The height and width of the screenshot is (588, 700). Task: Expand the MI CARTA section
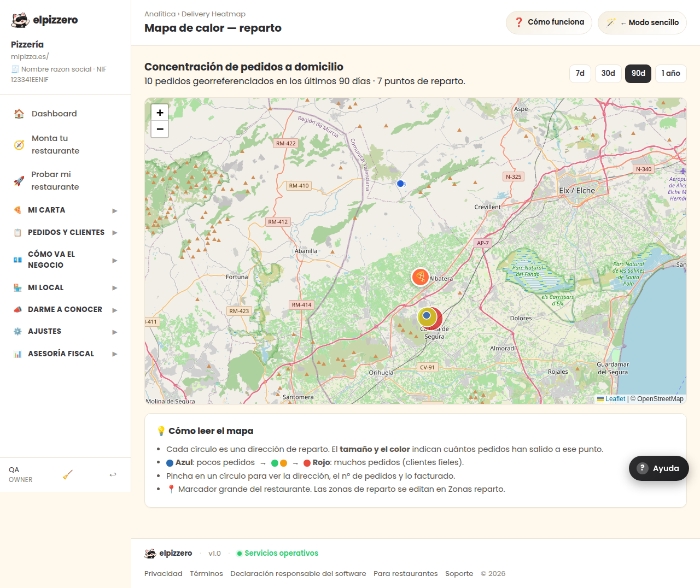(x=66, y=210)
